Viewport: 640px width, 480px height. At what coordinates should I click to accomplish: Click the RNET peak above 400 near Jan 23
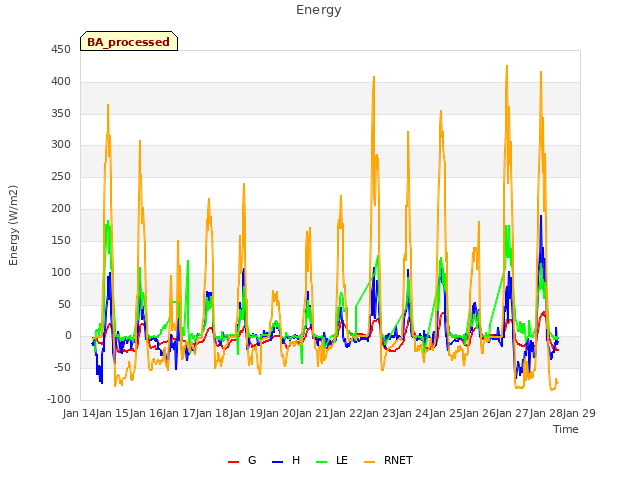(373, 77)
